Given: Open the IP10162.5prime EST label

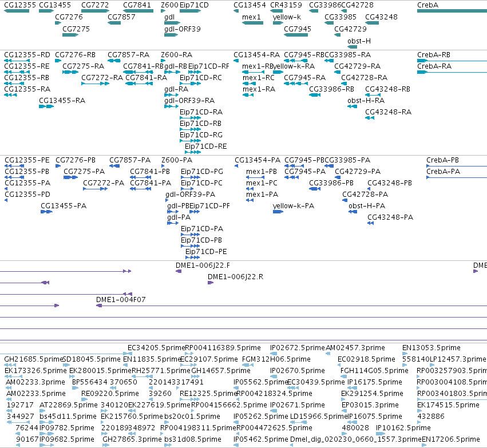Looking at the screenshot, I should point(403,428).
